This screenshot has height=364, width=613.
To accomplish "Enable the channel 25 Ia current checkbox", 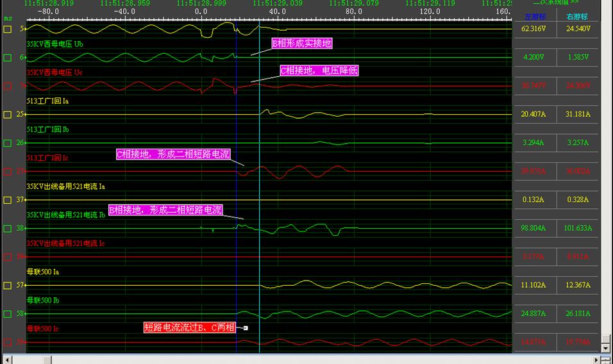I will 8,114.
